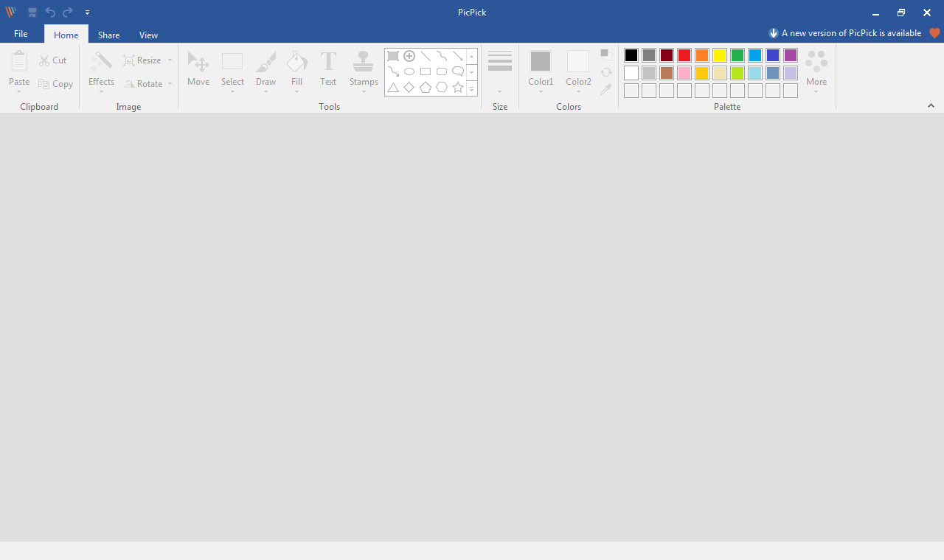Viewport: 944px width, 560px height.
Task: Choose the curved line shape
Action: pos(442,56)
